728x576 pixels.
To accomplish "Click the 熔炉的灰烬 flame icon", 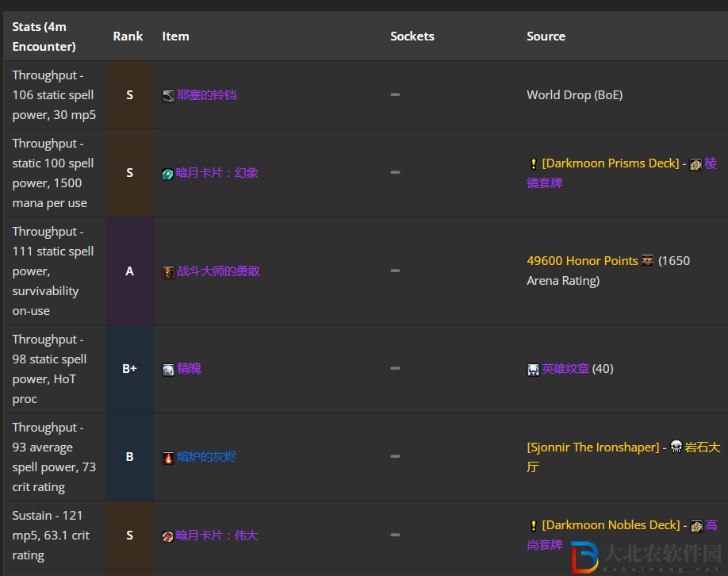I will [168, 458].
